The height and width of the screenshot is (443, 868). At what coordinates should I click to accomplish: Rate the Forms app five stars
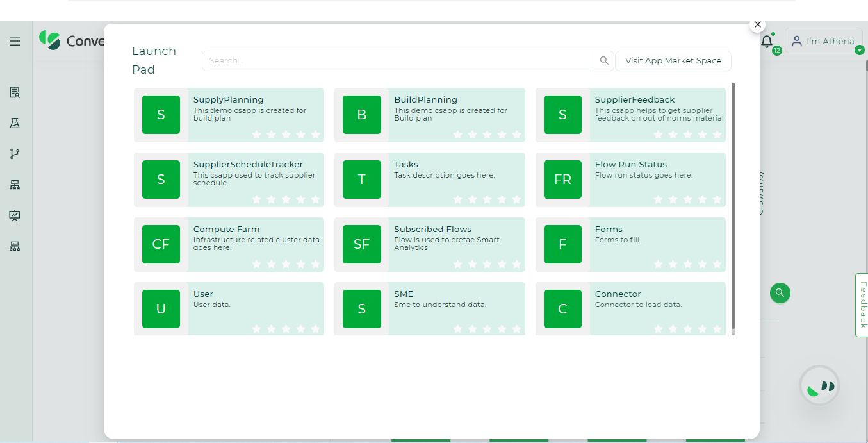[717, 263]
